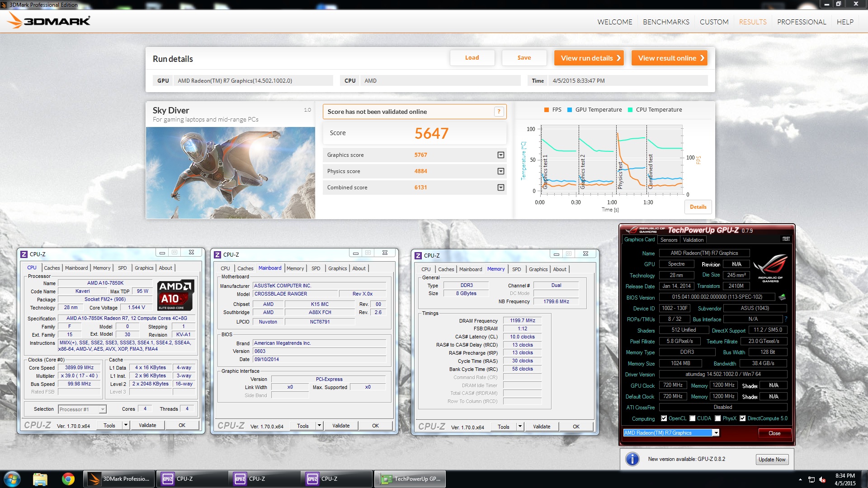
Task: Open the CUSTOM menu in 3DMark
Action: 714,22
